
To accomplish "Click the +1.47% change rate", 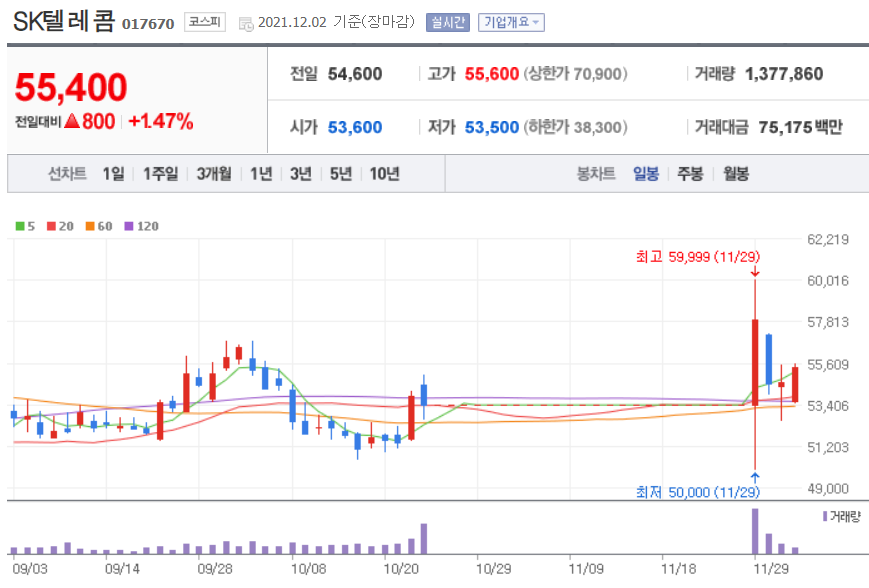I will point(161,121).
